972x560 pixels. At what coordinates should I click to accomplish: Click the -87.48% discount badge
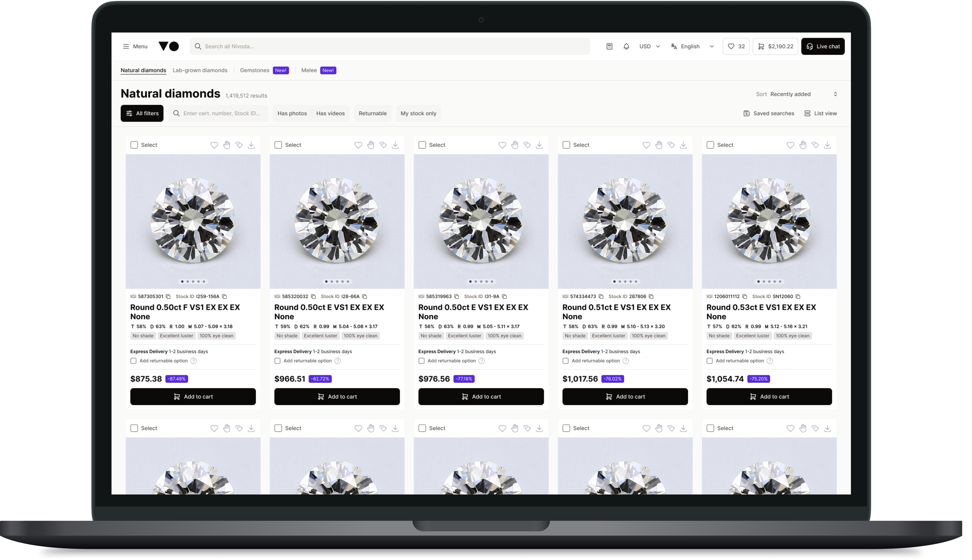[x=177, y=379]
